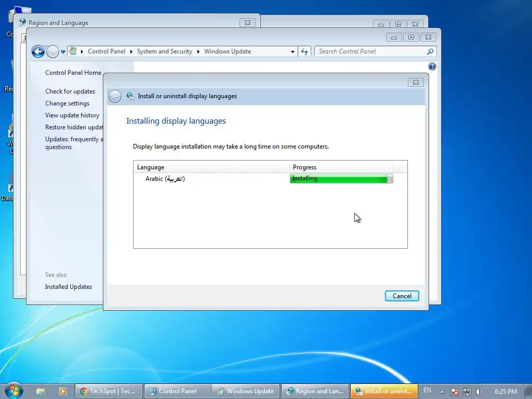Open Installed Updates link

click(68, 287)
